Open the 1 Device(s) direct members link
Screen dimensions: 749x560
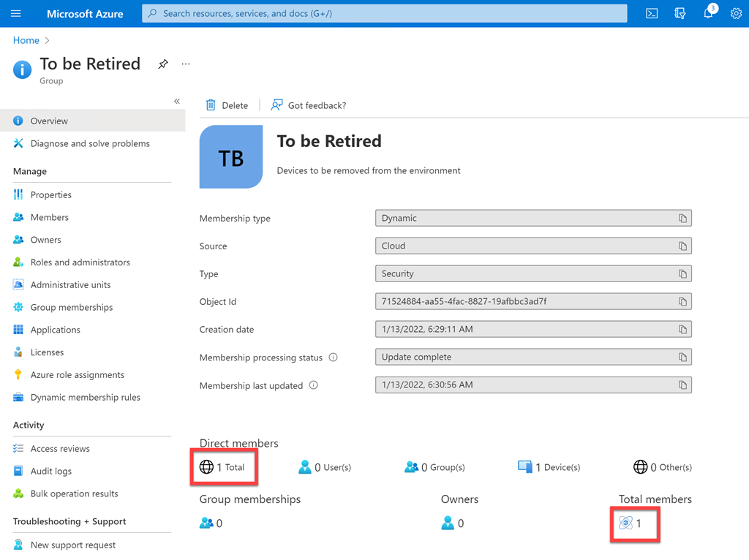click(x=549, y=467)
